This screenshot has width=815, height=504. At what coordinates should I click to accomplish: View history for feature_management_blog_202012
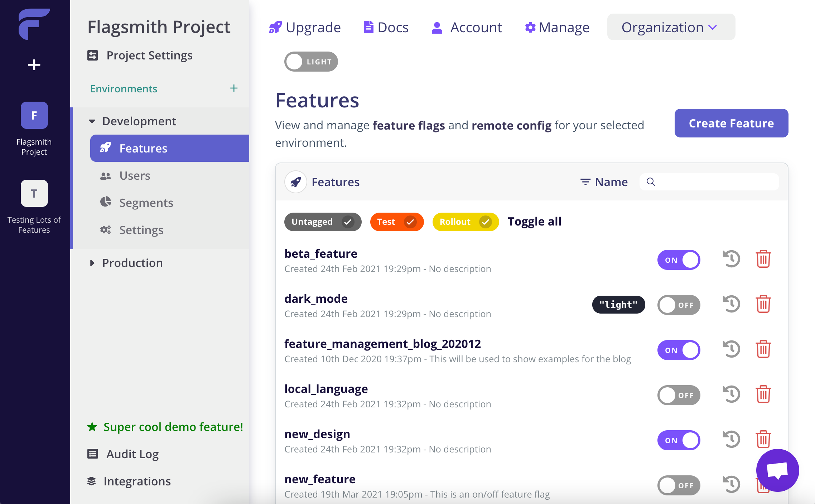[731, 349]
